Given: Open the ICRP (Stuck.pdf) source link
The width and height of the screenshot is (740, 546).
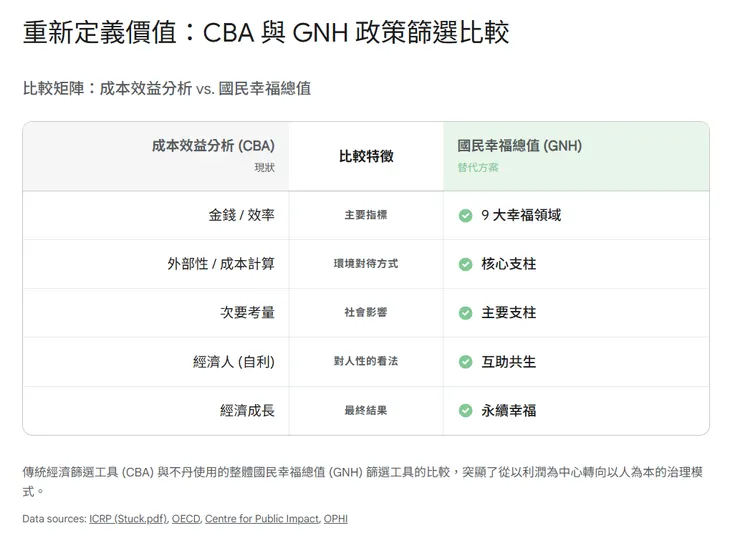Looking at the screenshot, I should (x=128, y=519).
